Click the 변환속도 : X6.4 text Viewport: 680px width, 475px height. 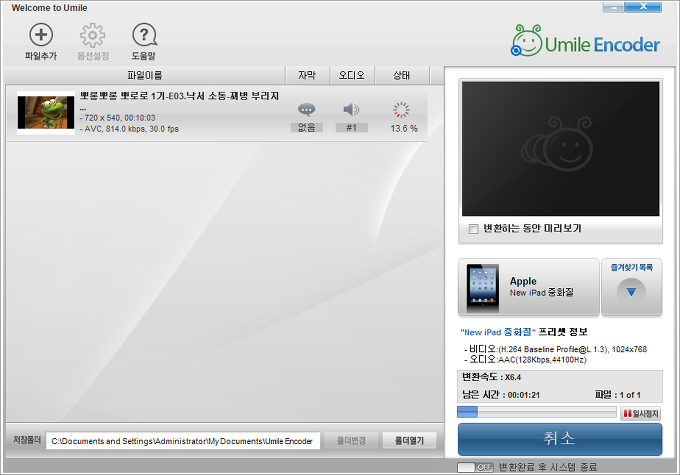tap(491, 377)
